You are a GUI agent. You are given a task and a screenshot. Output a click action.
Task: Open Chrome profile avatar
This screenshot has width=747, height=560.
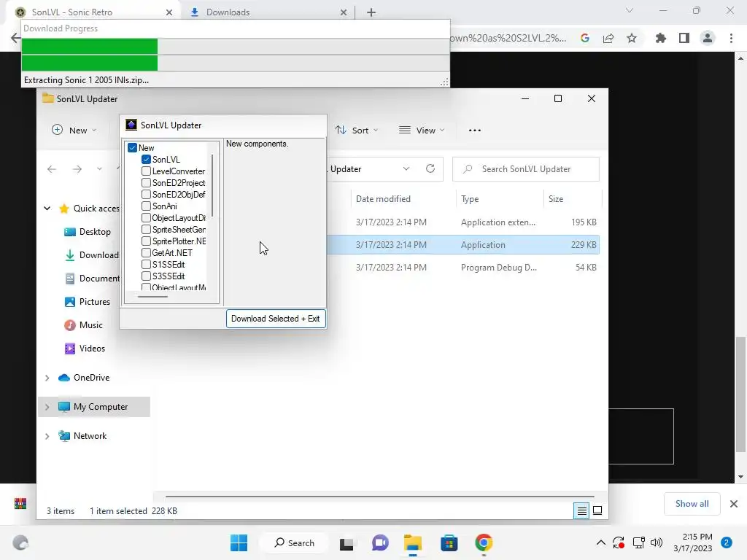point(708,38)
